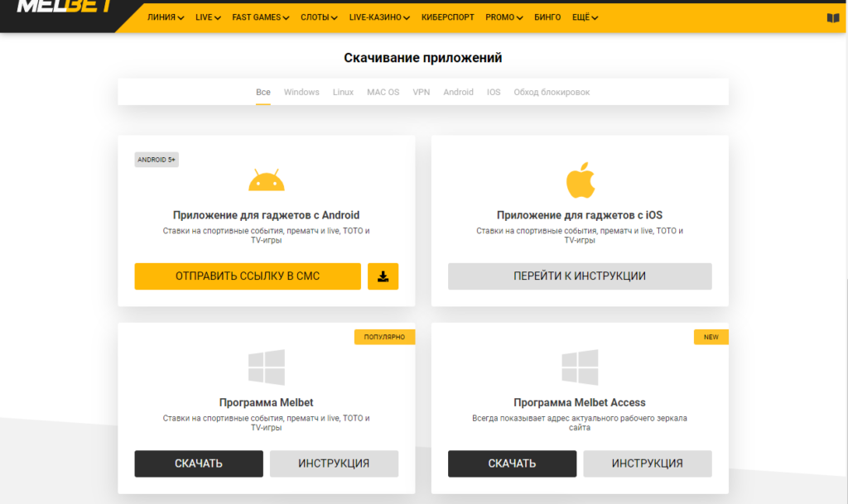The height and width of the screenshot is (504, 848).
Task: Open the ЕЩЁ dropdown menu
Action: click(585, 17)
